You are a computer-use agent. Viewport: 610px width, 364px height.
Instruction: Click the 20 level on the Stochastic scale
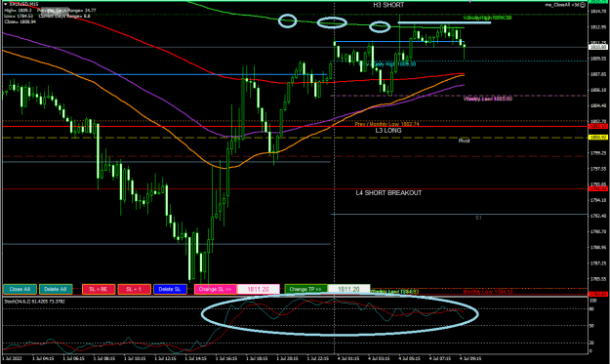click(592, 343)
